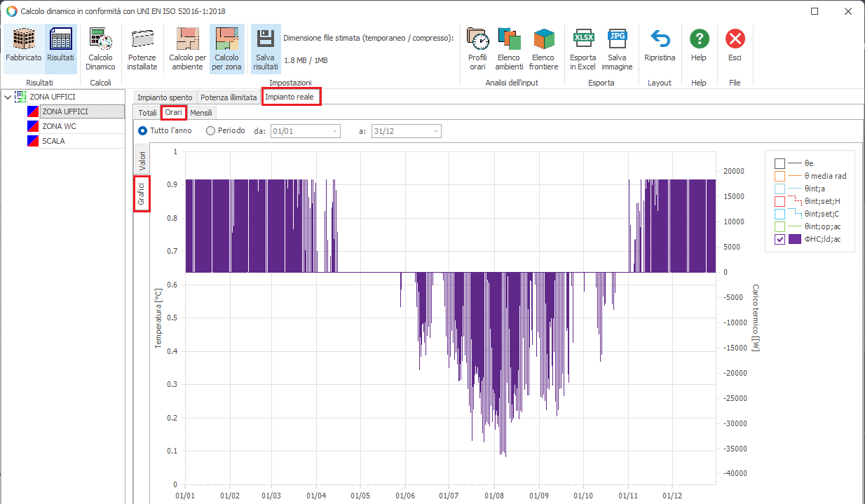Select ZONA WC in the tree
This screenshot has height=504, width=865.
pyautogui.click(x=59, y=126)
